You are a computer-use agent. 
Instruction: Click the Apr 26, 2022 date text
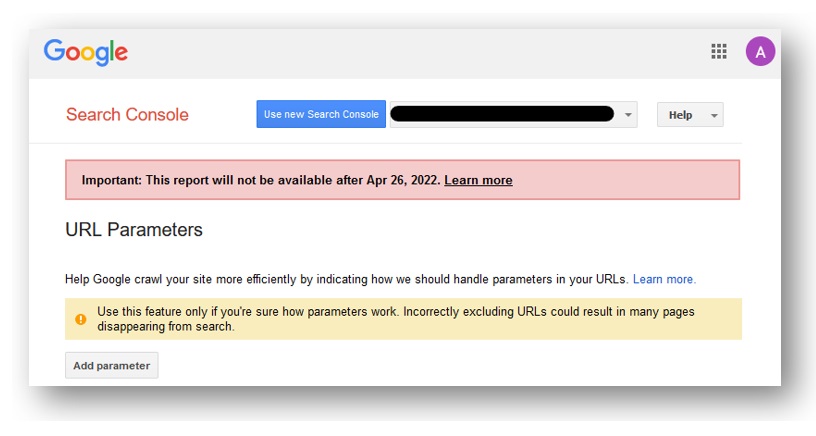pyautogui.click(x=403, y=180)
